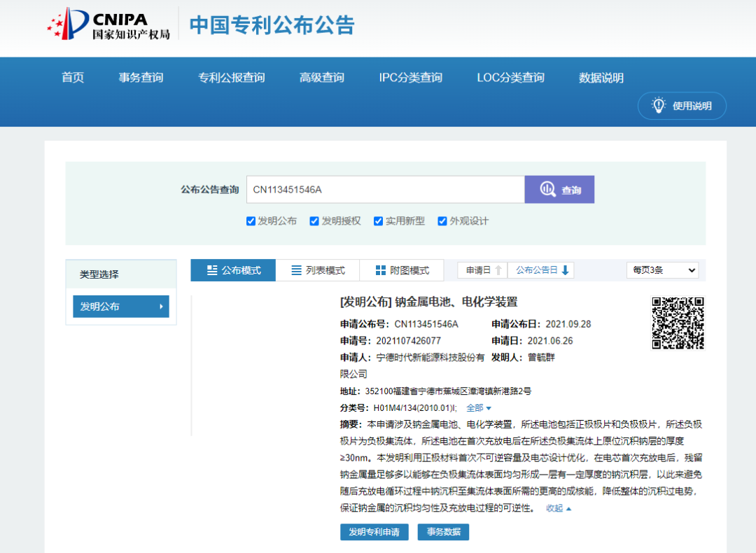
Task: Click the 发明专利申请 button
Action: [374, 532]
